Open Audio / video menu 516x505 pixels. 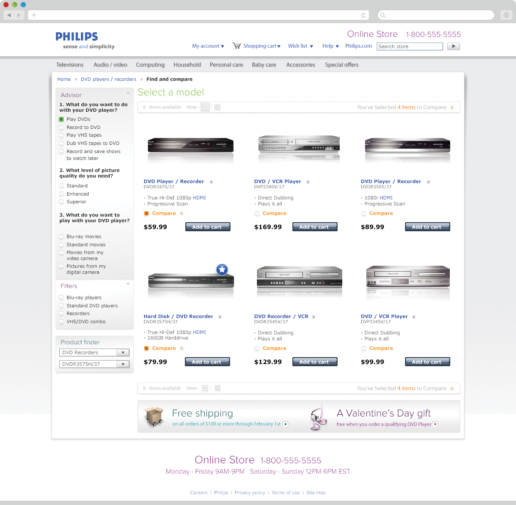(110, 65)
